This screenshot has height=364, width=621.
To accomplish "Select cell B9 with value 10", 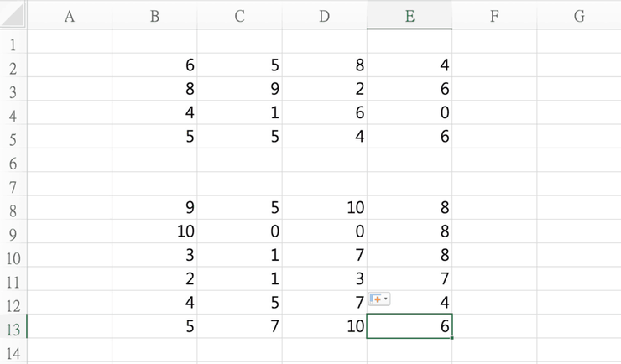I will tap(154, 231).
